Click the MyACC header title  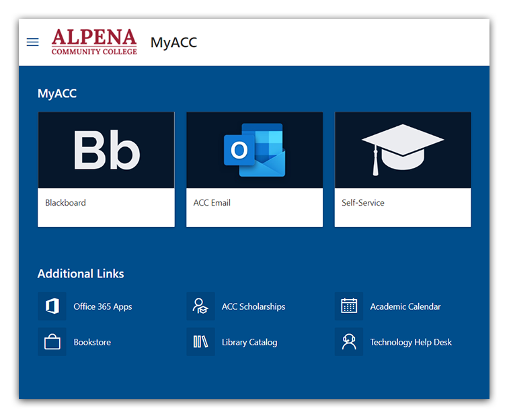pyautogui.click(x=173, y=42)
